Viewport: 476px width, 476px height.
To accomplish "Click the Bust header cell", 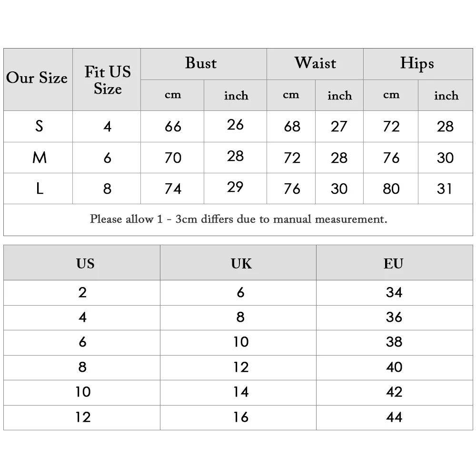I will (203, 64).
